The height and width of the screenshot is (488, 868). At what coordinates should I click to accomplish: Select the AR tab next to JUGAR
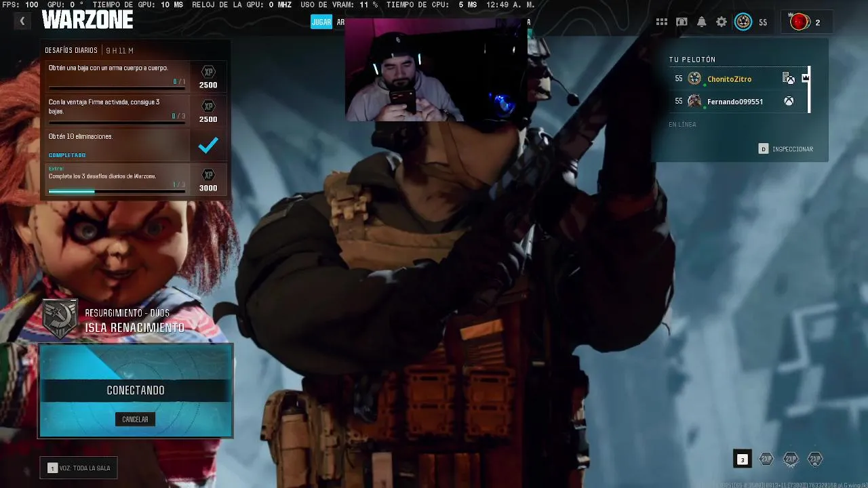(340, 22)
